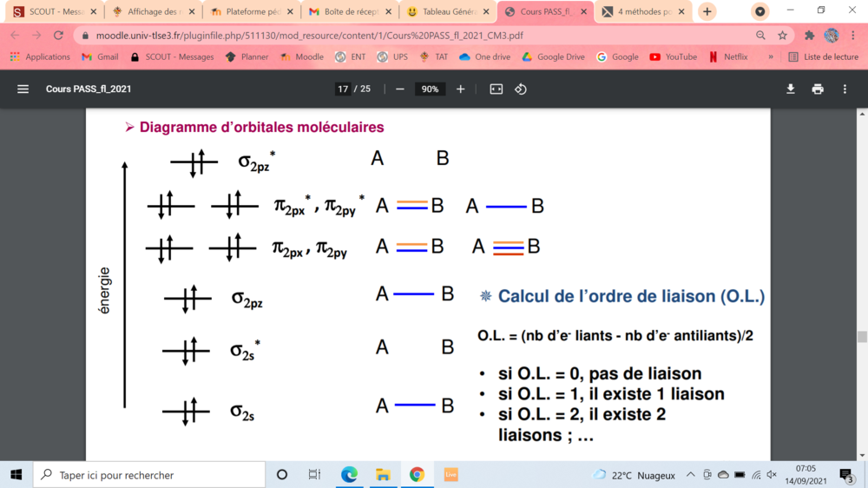Open Chrome extensions puzzle menu
The image size is (868, 488).
[809, 36]
